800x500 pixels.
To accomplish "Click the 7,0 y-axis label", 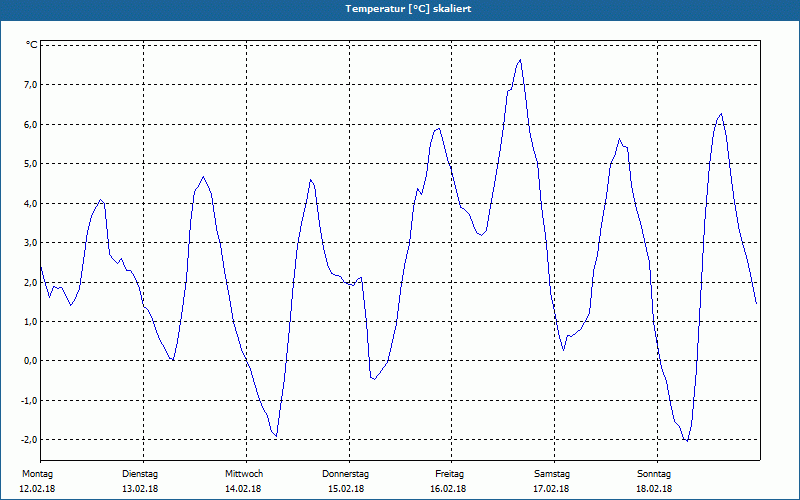I will (31, 85).
